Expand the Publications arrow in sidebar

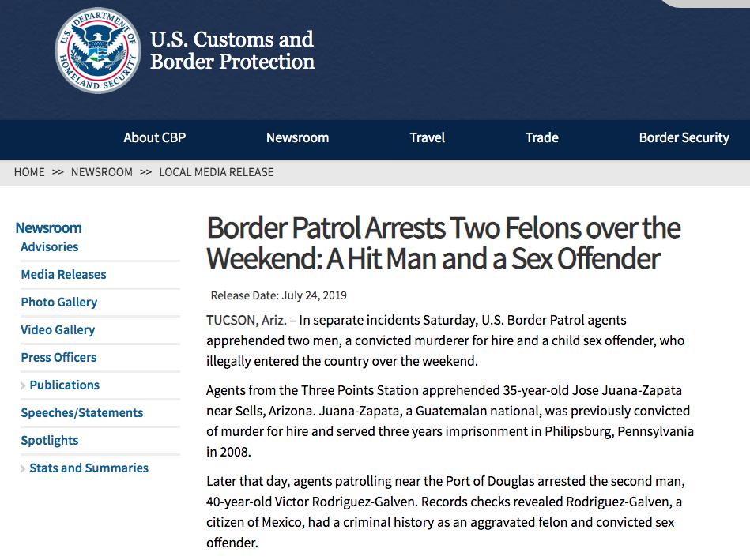click(x=22, y=385)
